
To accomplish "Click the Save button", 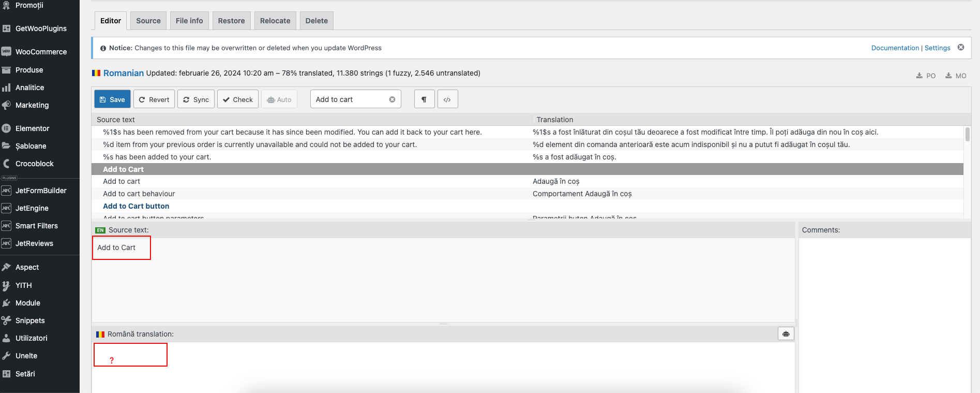I will tap(112, 99).
